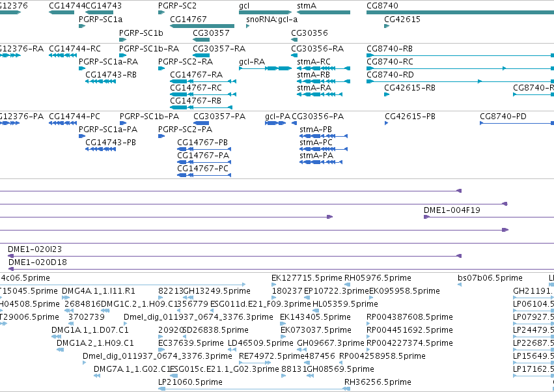Select the CG14767-RC transcript label

(196, 88)
